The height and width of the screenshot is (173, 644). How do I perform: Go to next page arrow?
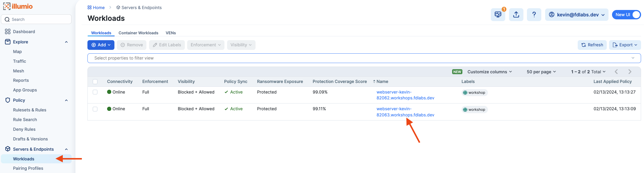pos(630,72)
